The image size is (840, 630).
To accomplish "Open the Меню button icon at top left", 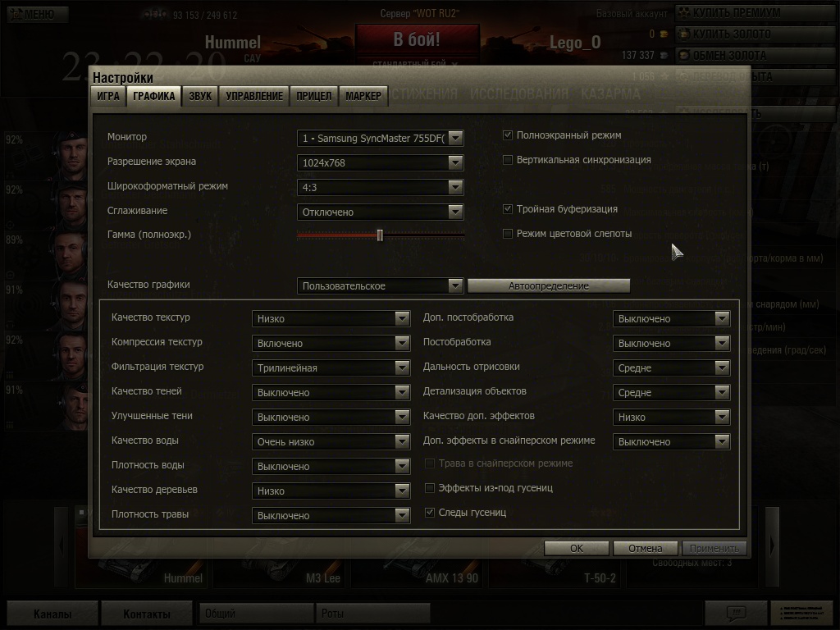I will coord(15,14).
